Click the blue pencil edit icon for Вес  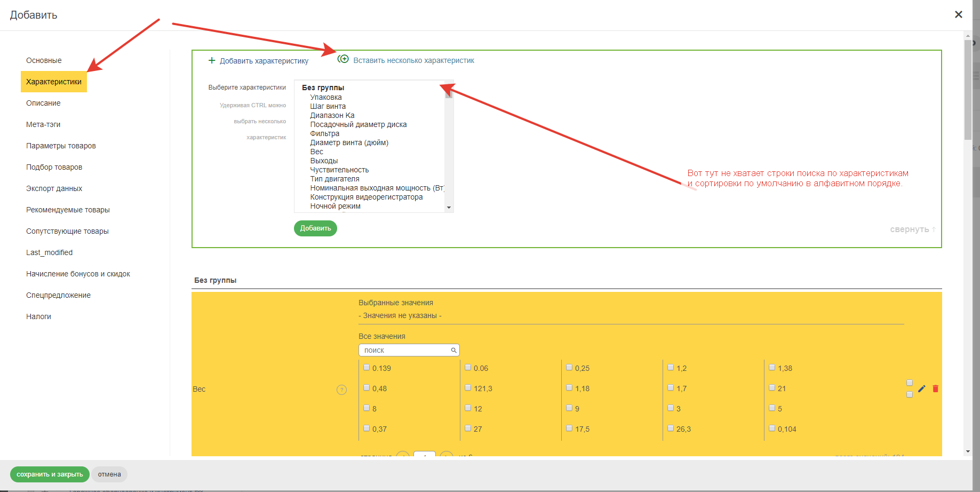[921, 388]
